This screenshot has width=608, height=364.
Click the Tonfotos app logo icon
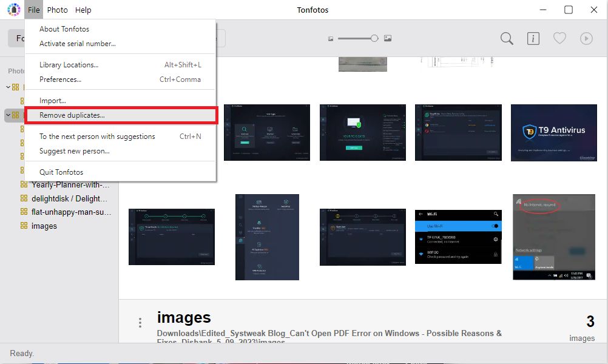13,10
